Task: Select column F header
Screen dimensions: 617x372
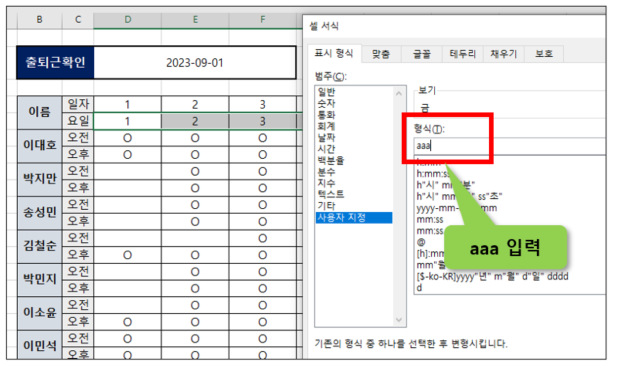Action: (262, 20)
